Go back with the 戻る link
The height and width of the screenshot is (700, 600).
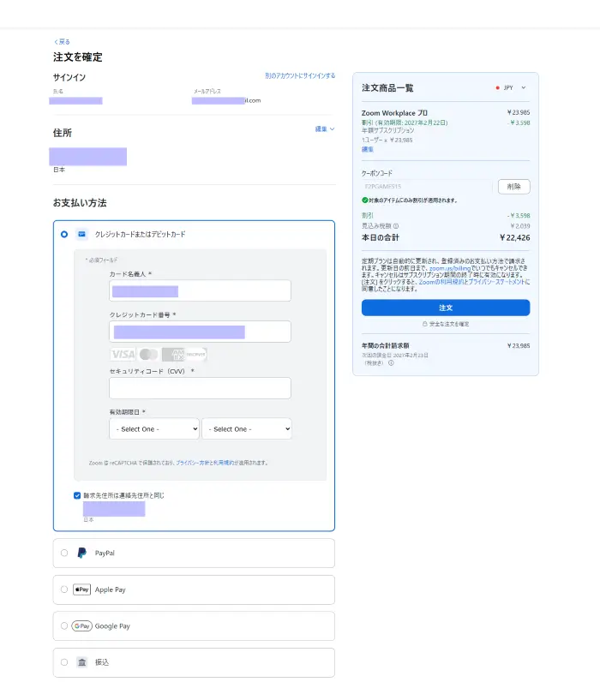[62, 41]
